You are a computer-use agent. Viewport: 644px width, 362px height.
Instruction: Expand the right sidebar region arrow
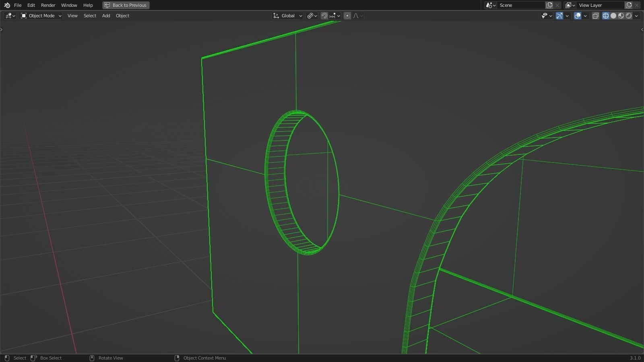pyautogui.click(x=642, y=29)
